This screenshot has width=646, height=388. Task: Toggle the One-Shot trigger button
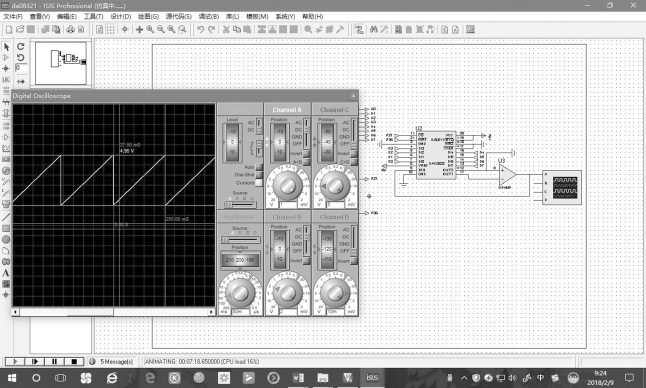[259, 175]
